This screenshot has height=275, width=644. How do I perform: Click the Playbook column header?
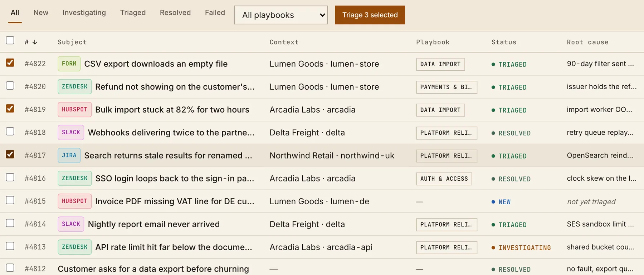coord(433,42)
